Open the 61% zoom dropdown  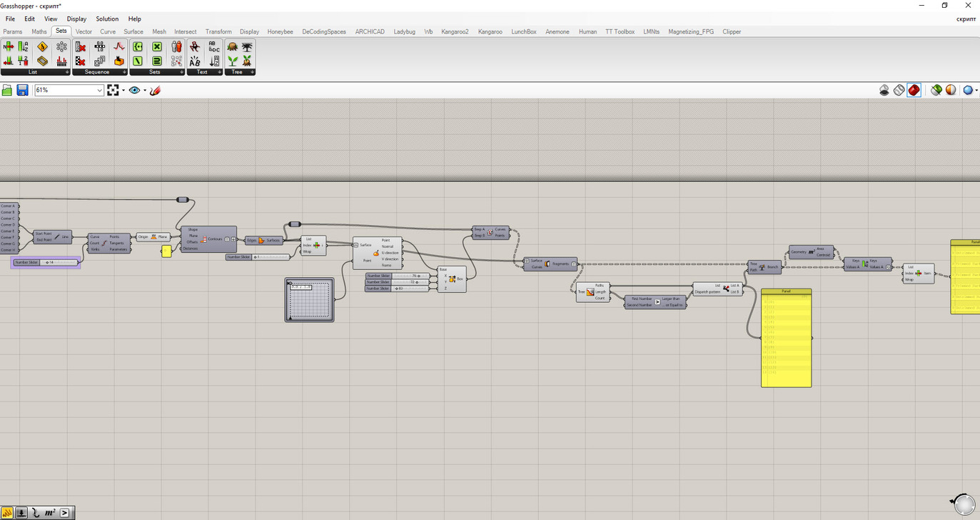(99, 91)
